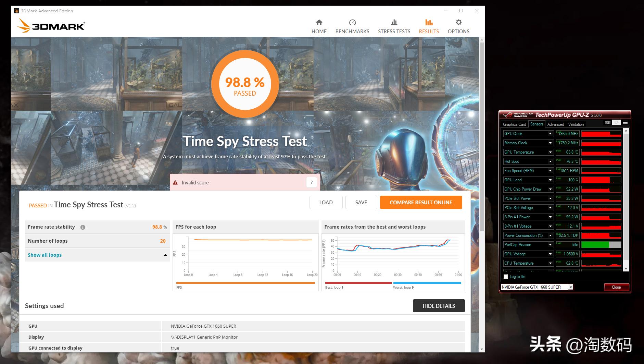Open the PCIe Slot Power dropdown
The image size is (644, 364).
pyautogui.click(x=550, y=198)
